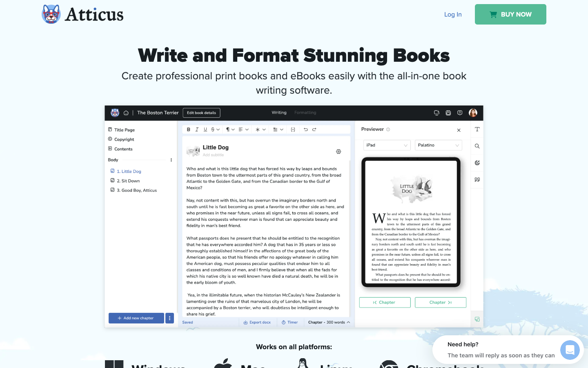Click the settings gear next to Little Dog
The image size is (588, 368).
click(x=339, y=151)
